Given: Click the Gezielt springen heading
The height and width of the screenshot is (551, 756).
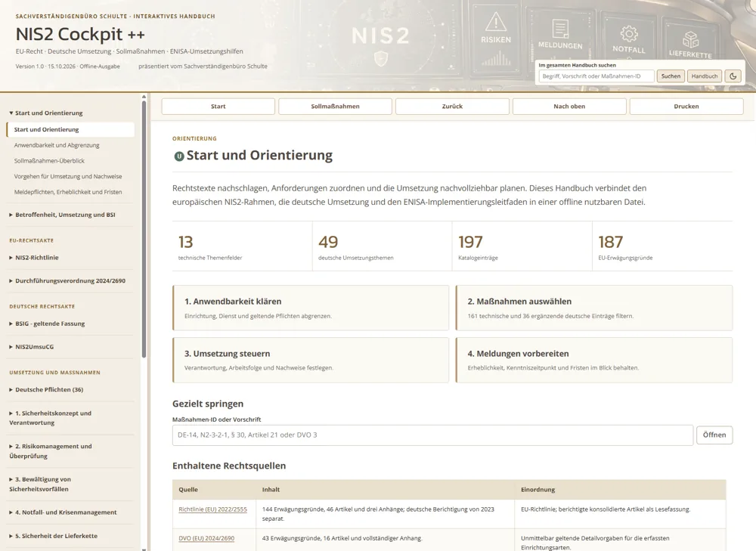Looking at the screenshot, I should click(208, 404).
